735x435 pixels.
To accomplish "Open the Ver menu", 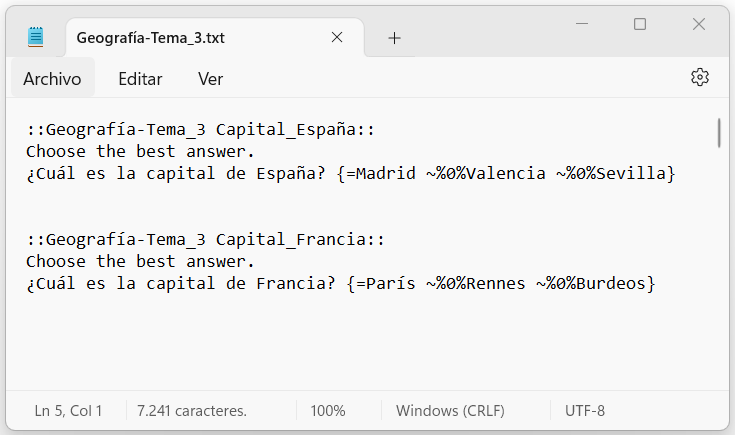I will point(210,79).
